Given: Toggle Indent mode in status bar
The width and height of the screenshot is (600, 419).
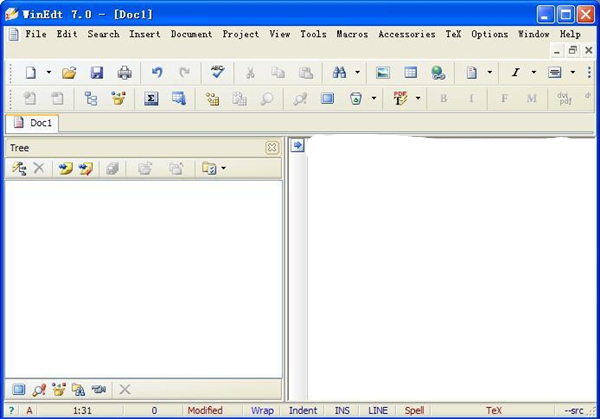Looking at the screenshot, I should pos(303,411).
